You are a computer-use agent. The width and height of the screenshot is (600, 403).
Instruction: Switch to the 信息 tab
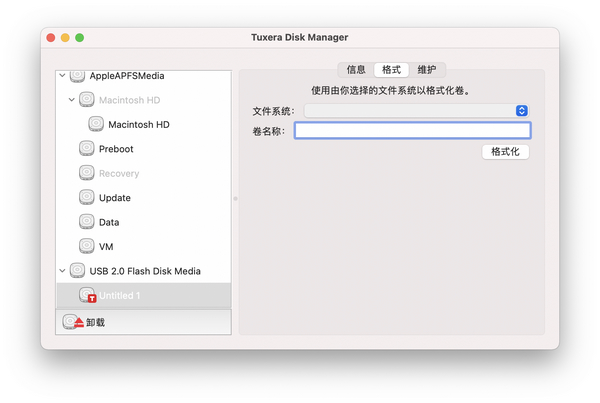click(356, 70)
